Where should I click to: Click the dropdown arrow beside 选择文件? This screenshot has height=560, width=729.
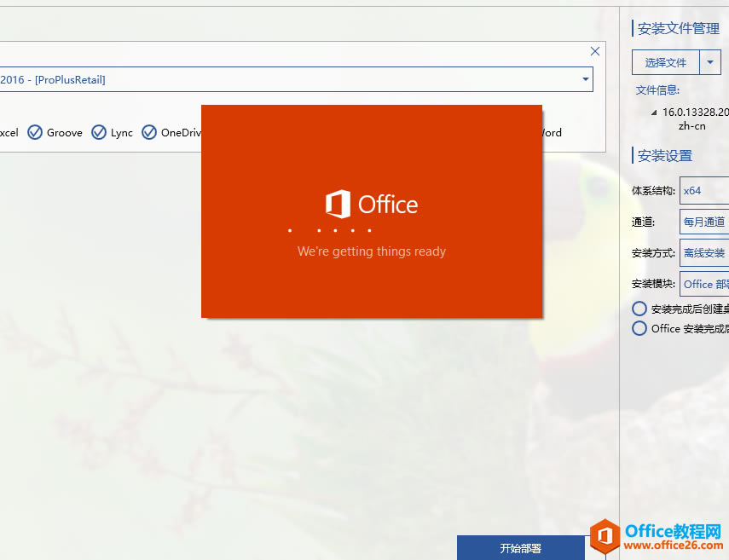(711, 61)
